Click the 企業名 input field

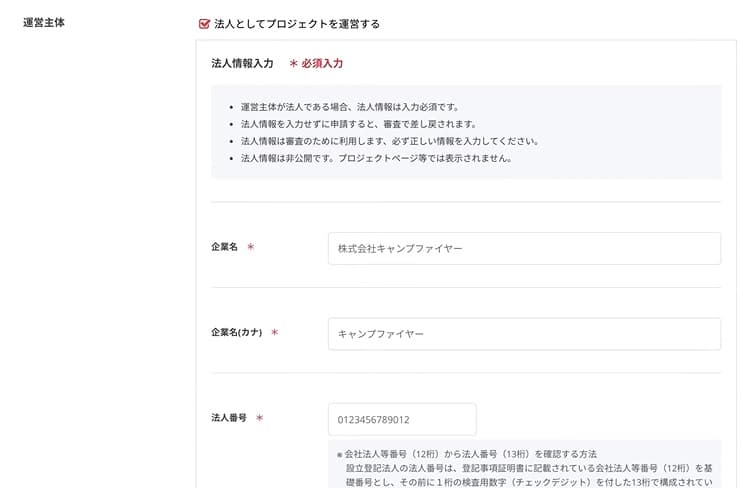[x=524, y=248]
